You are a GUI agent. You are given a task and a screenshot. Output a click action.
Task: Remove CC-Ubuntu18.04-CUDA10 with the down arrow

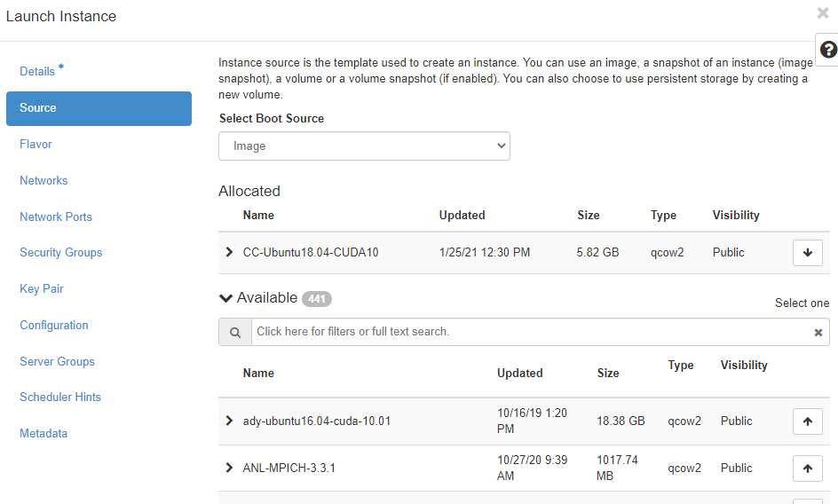tap(807, 253)
